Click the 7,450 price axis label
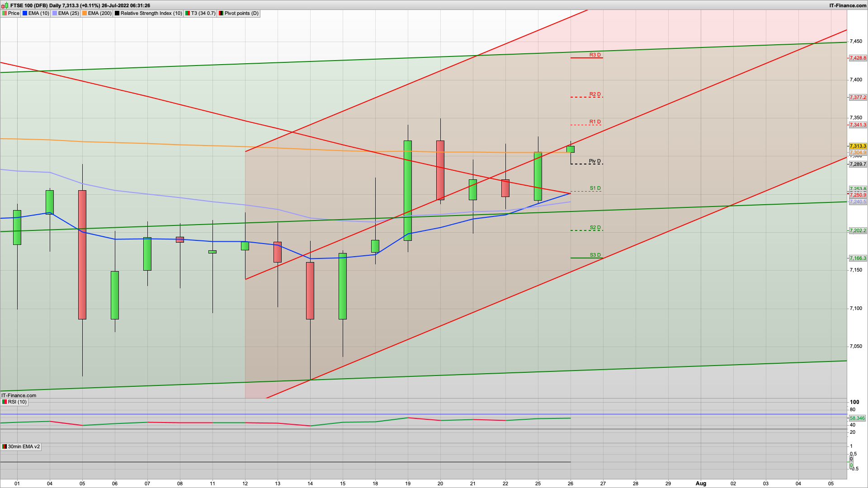 [856, 42]
